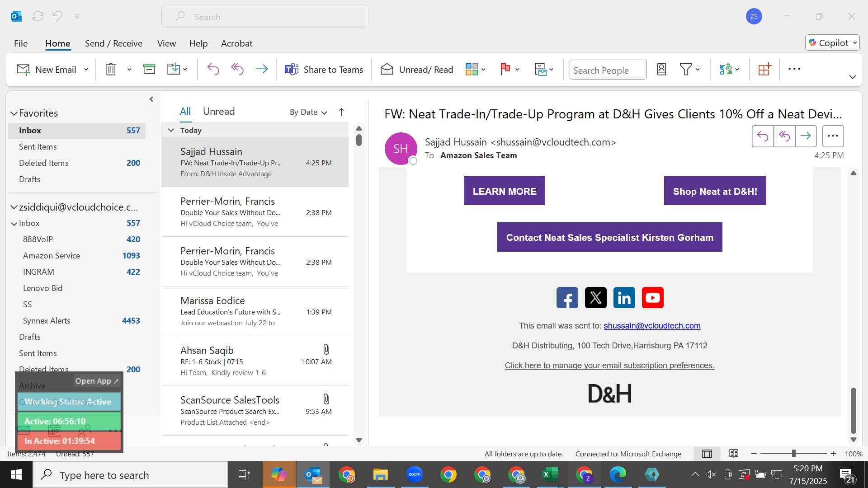The height and width of the screenshot is (488, 868).
Task: Collapse the ribbon with chevron
Action: 853,77
